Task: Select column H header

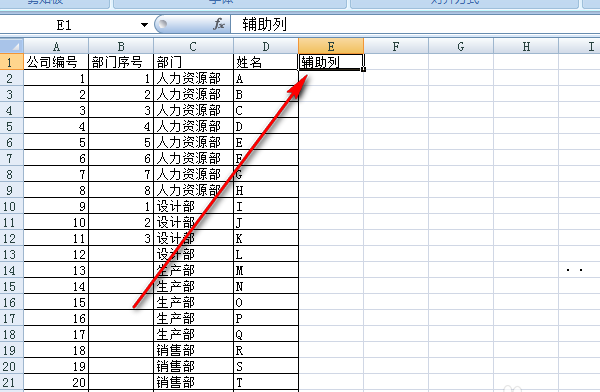Action: [526, 46]
